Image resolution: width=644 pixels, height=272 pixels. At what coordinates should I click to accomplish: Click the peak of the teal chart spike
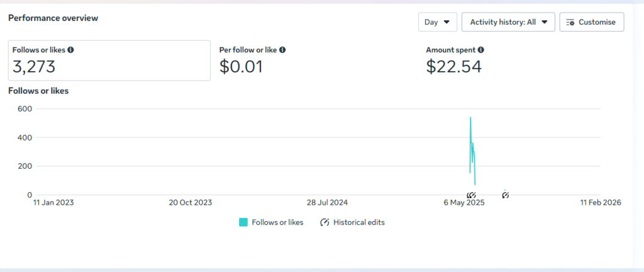(470, 118)
